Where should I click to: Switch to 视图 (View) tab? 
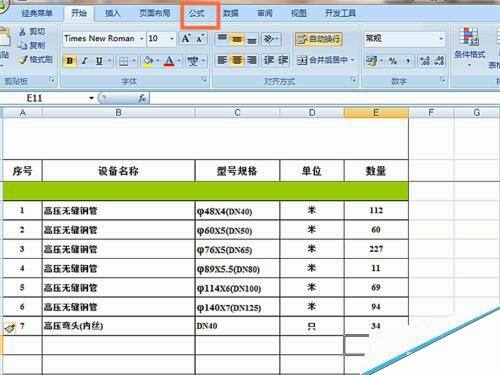point(299,13)
